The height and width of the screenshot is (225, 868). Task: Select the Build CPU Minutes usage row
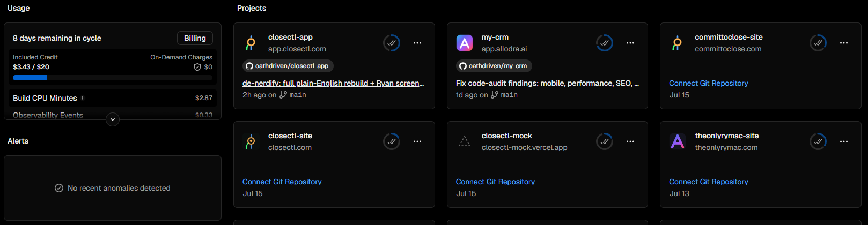tap(113, 98)
